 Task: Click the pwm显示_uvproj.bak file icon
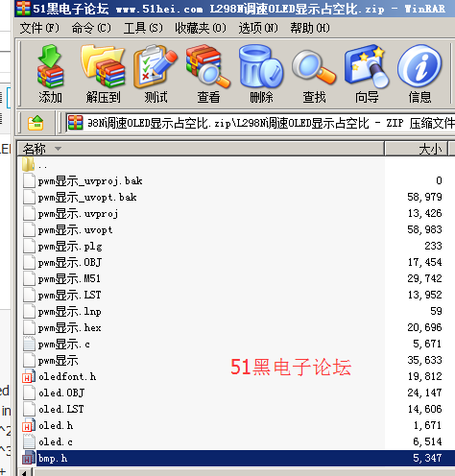(29, 180)
